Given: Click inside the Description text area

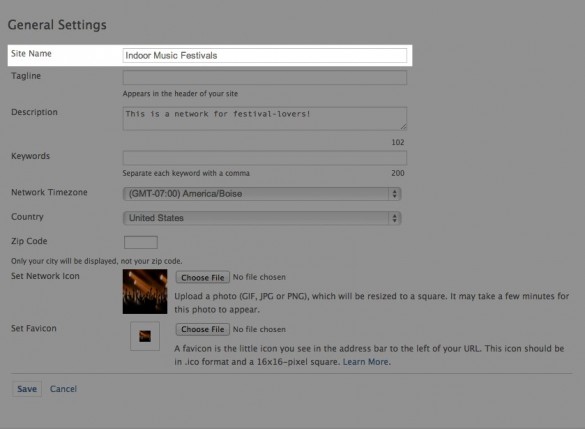Looking at the screenshot, I should [265, 119].
